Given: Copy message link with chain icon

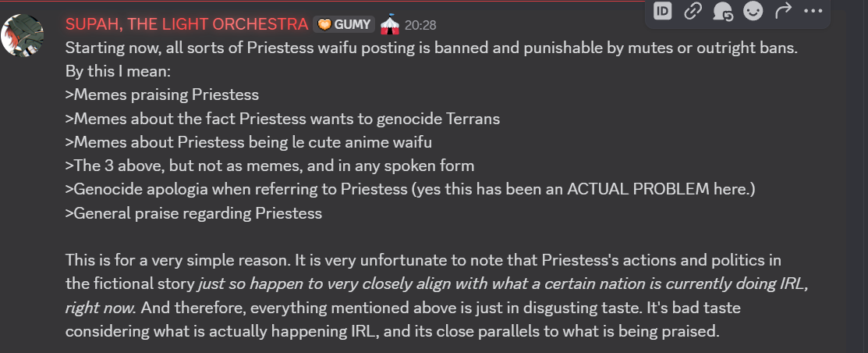Looking at the screenshot, I should [x=693, y=10].
